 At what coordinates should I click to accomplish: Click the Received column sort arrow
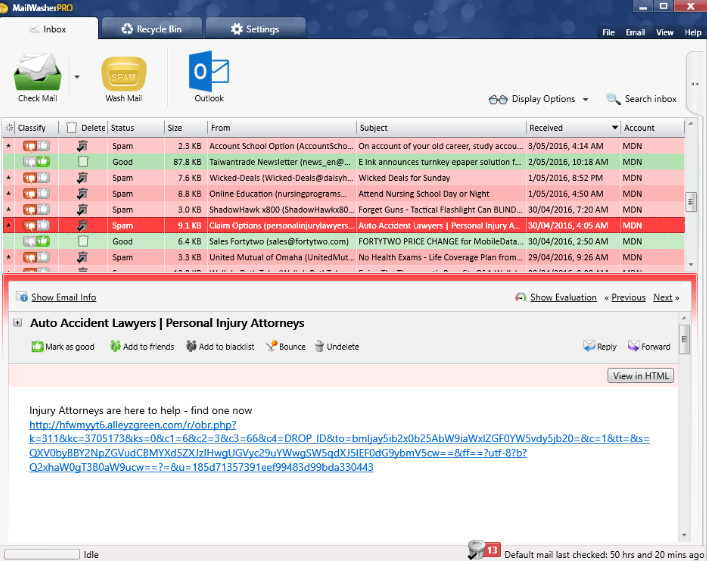(614, 128)
